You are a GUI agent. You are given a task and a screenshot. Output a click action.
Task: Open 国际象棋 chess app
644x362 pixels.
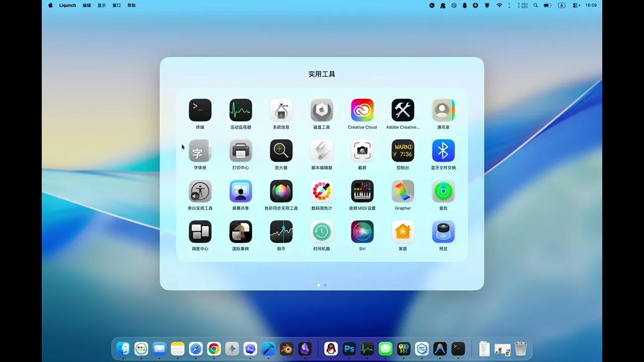coord(240,232)
